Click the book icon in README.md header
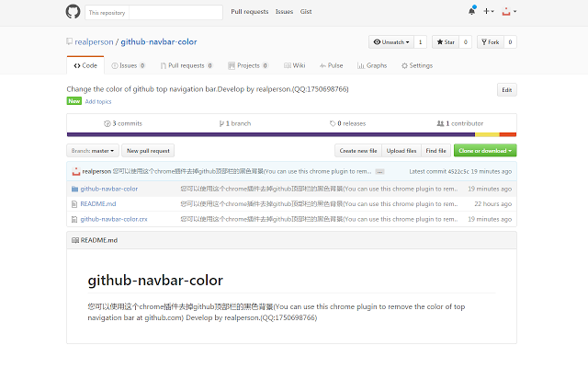 tap(75, 240)
